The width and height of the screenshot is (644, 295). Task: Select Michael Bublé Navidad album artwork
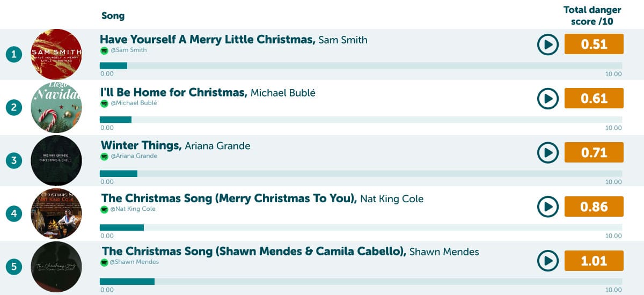click(56, 107)
